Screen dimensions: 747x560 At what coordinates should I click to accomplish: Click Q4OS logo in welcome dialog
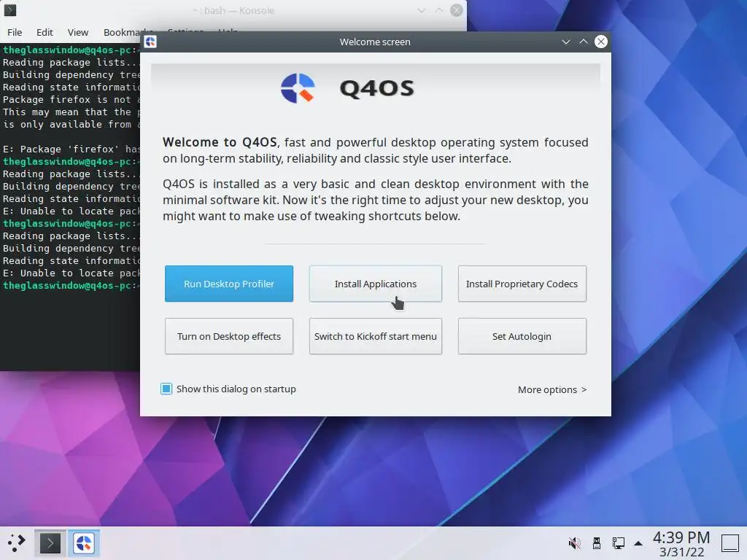pos(298,88)
